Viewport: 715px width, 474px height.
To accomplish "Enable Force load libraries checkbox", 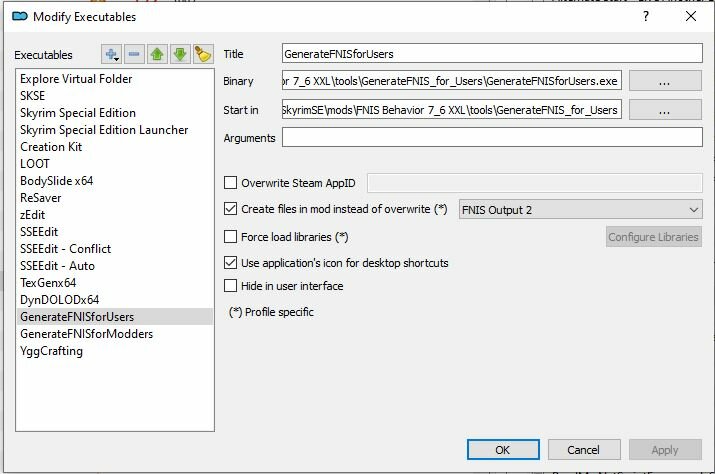I will coord(231,237).
